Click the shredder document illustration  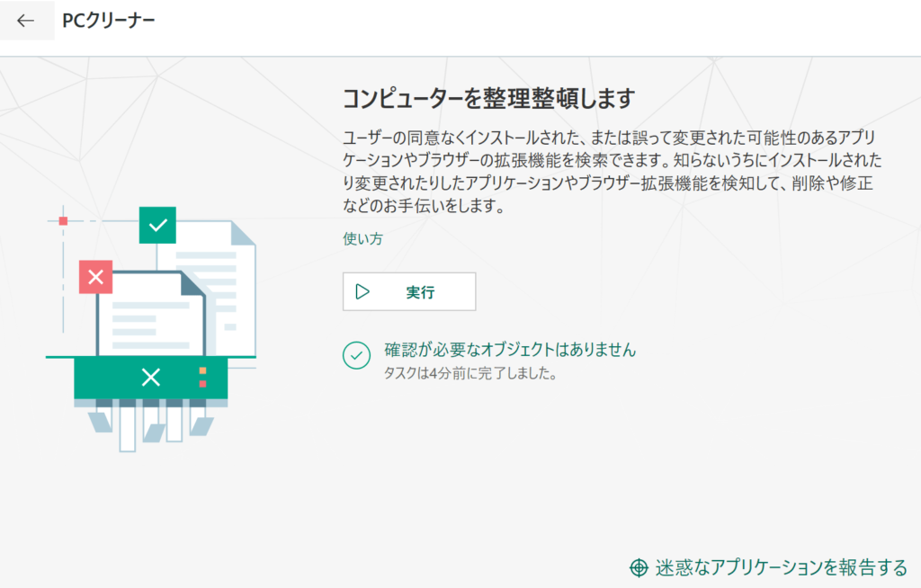tap(151, 329)
